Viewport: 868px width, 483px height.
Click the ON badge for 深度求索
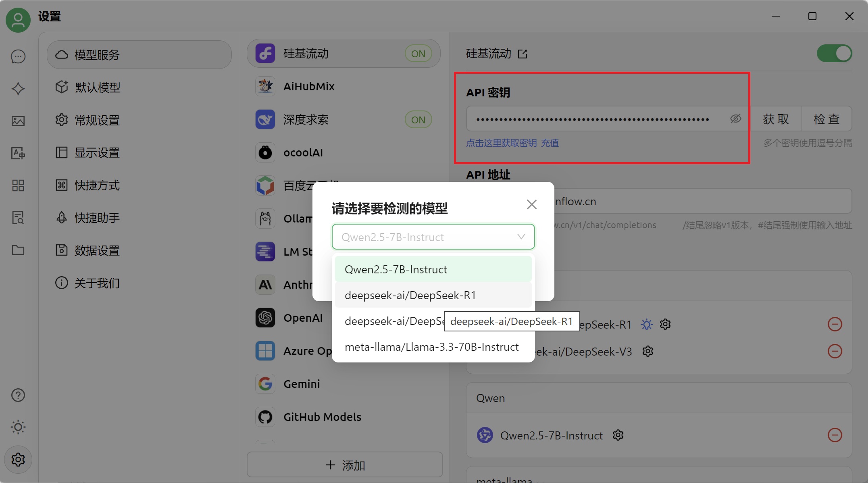coord(418,119)
